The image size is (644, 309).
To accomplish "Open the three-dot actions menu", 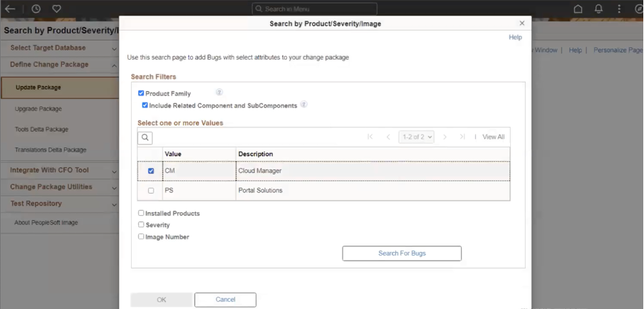I will pos(618,9).
